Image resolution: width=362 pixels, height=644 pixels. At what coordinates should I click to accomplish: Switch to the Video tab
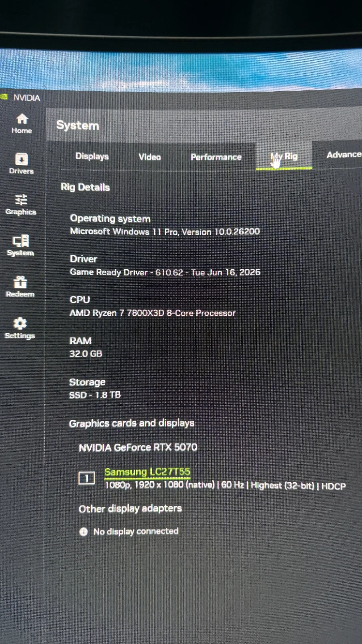pos(150,157)
